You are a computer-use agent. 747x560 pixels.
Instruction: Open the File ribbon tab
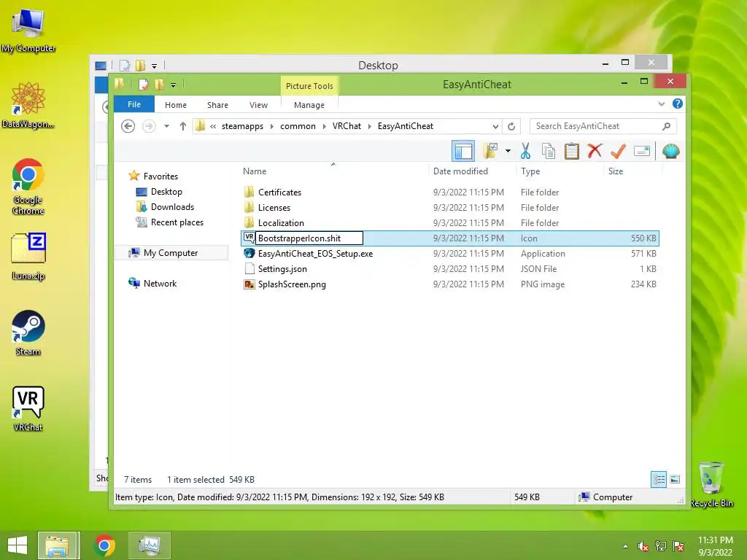point(134,104)
